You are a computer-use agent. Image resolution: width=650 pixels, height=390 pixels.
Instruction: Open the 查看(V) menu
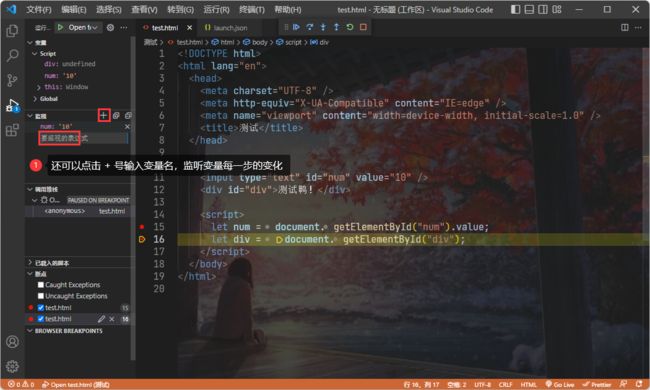pos(144,10)
